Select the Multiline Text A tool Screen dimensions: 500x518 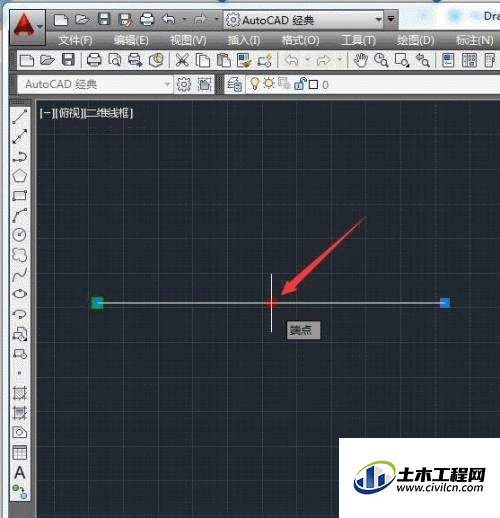click(x=20, y=473)
